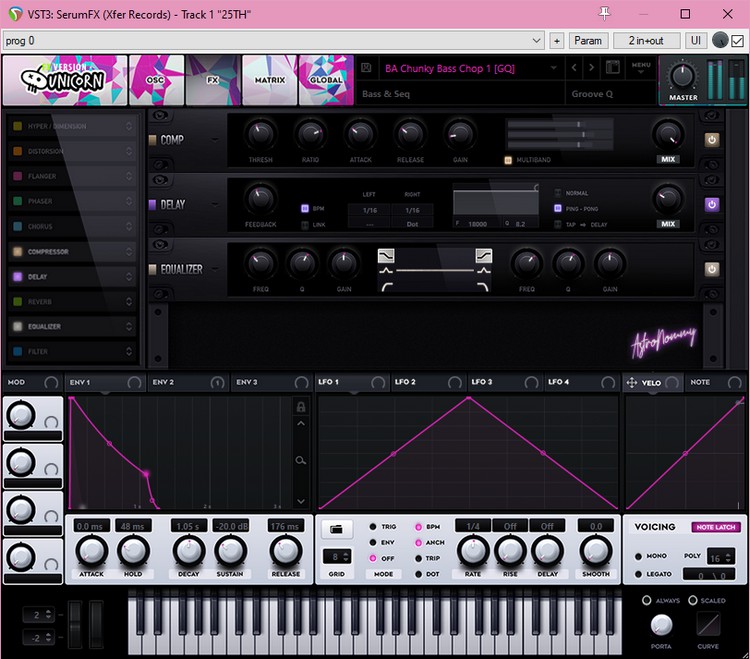Open the preset browser panel icon
Image resolution: width=750 pixels, height=659 pixels.
tap(613, 68)
